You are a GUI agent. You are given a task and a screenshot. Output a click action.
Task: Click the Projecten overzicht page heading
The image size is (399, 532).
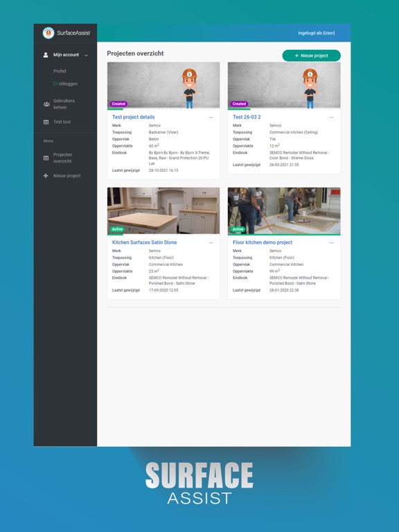pyautogui.click(x=135, y=53)
